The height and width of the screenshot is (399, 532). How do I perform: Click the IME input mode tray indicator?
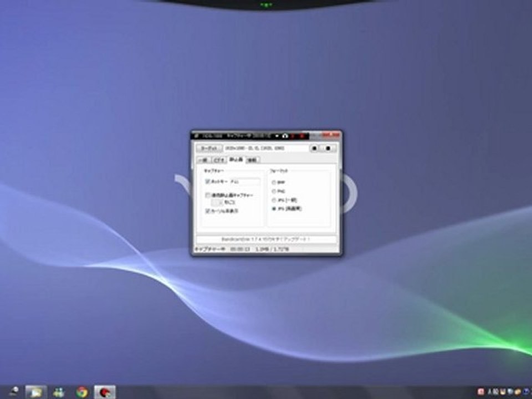coord(490,392)
